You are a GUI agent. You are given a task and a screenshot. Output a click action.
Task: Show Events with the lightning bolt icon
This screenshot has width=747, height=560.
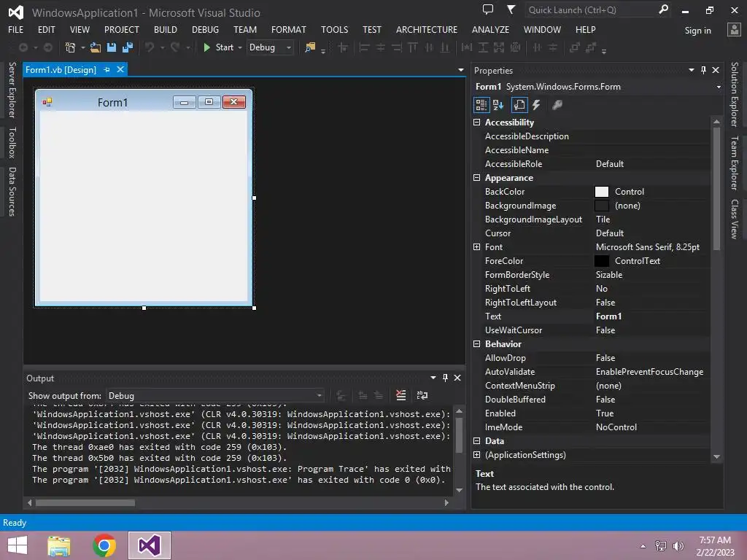click(x=536, y=105)
